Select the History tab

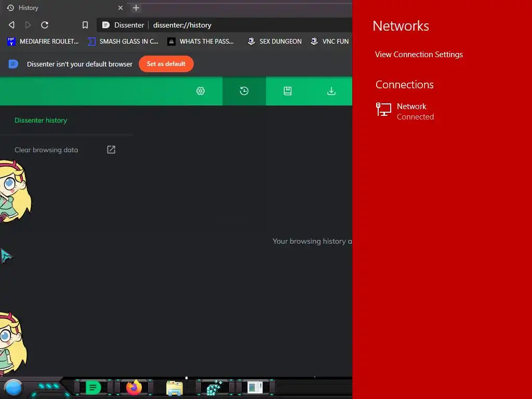(64, 8)
